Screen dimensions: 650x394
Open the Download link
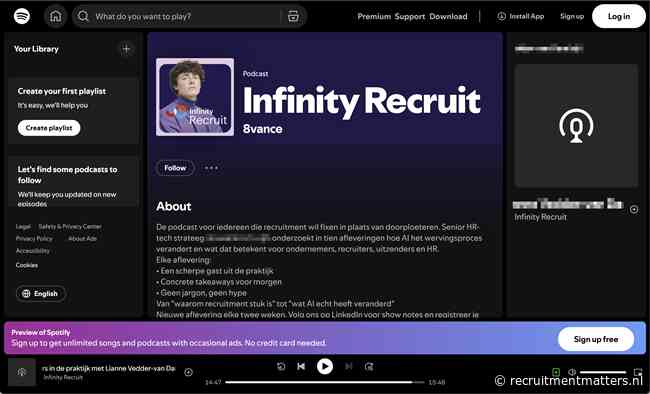[448, 16]
